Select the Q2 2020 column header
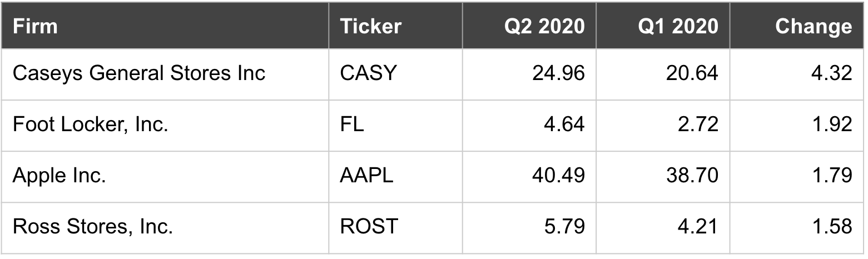The image size is (868, 259). pyautogui.click(x=544, y=26)
